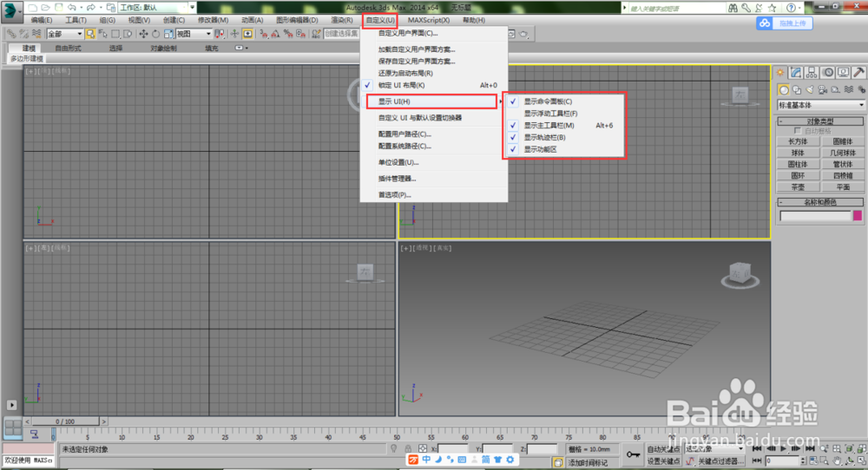Open the key filter 选定对象 dropdown

coord(714,449)
